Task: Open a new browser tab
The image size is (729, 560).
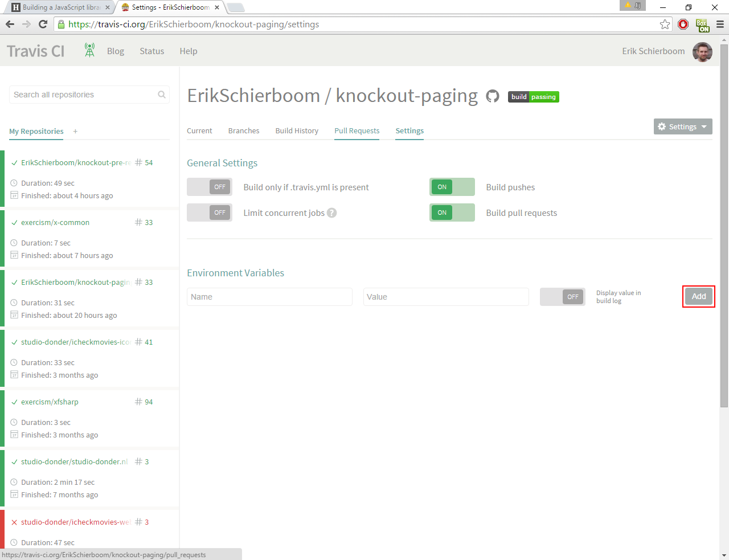Action: [x=236, y=7]
